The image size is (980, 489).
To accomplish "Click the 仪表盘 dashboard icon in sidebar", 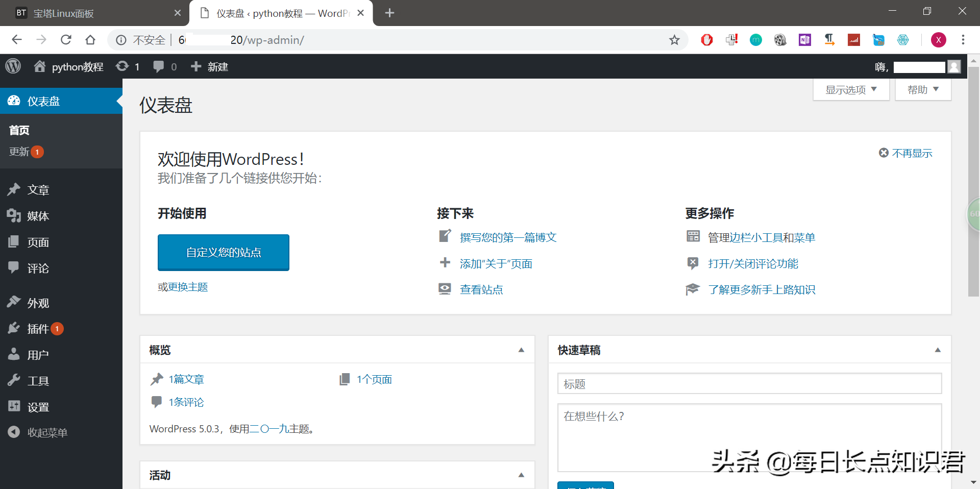I will click(14, 101).
